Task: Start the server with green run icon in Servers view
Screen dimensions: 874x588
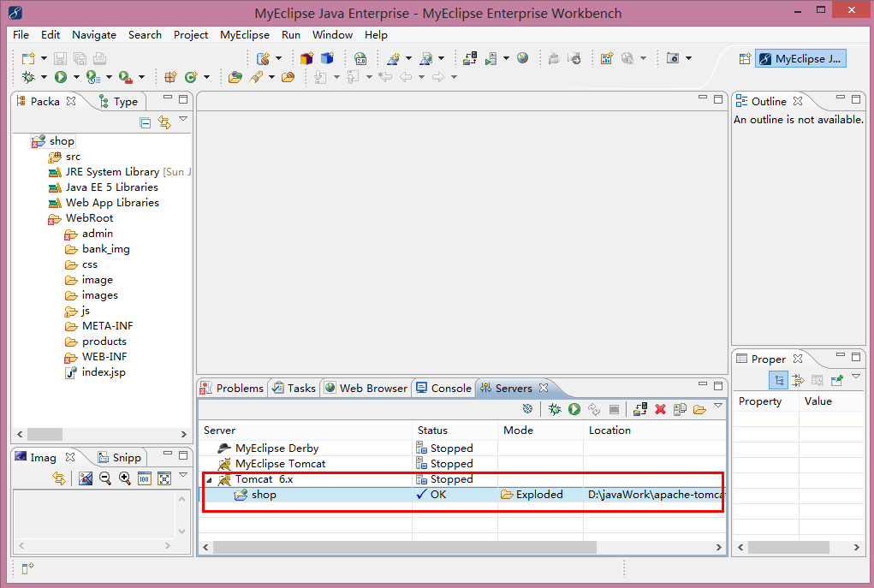Action: coord(574,410)
